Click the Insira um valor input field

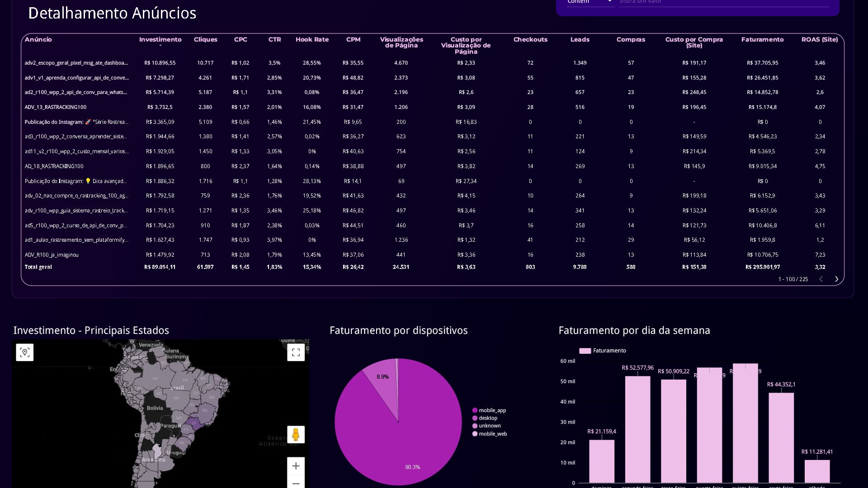[724, 2]
